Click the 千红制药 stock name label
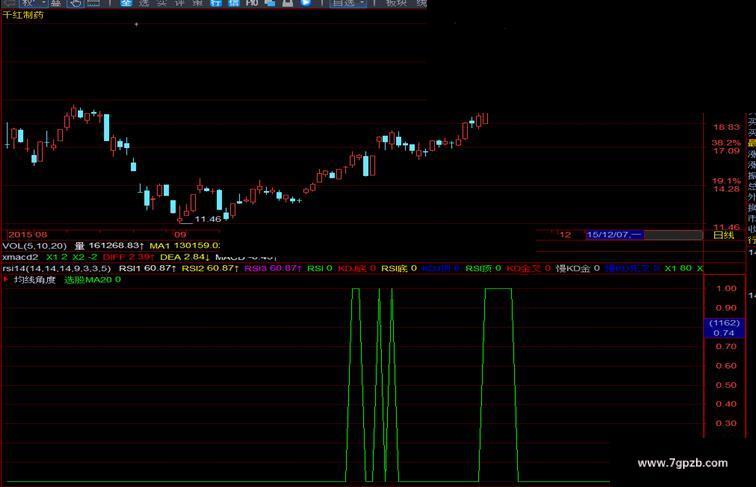The height and width of the screenshot is (487, 756). point(23,15)
